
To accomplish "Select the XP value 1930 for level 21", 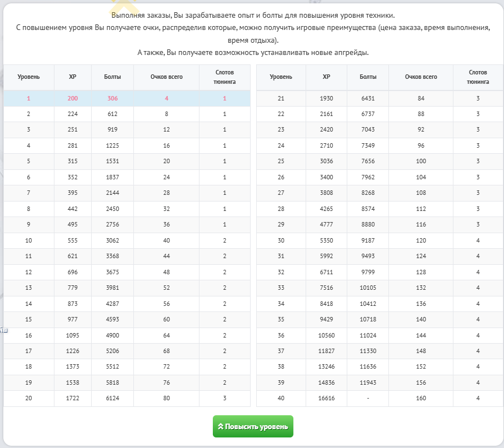I will click(326, 98).
